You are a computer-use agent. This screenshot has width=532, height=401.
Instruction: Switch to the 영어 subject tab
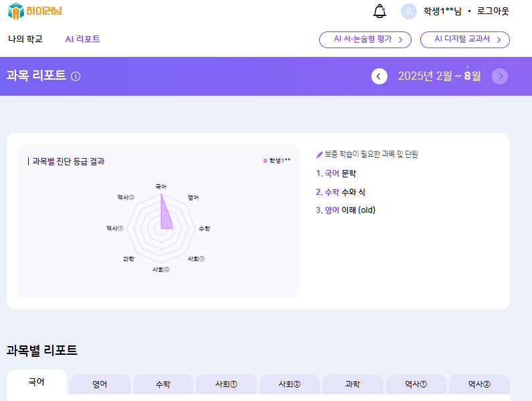(100, 384)
